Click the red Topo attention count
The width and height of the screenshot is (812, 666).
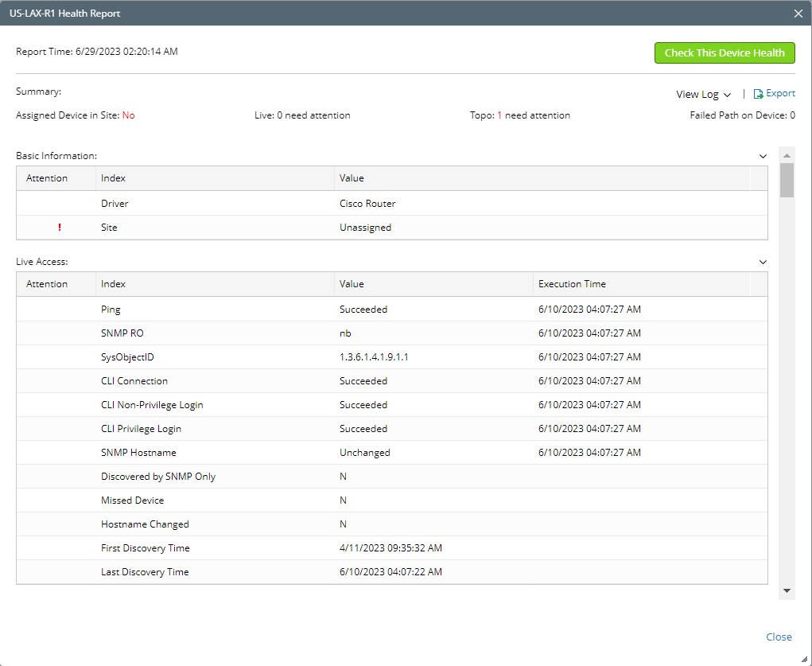point(499,115)
